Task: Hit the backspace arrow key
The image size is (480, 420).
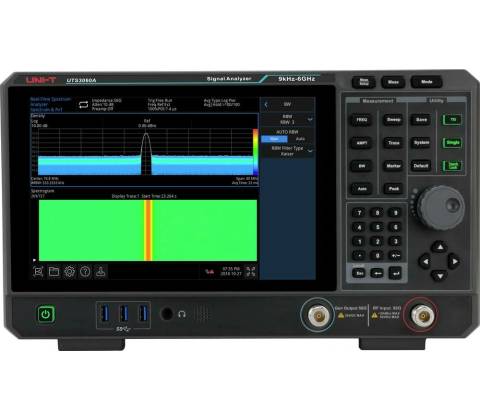Action: pyautogui.click(x=377, y=273)
